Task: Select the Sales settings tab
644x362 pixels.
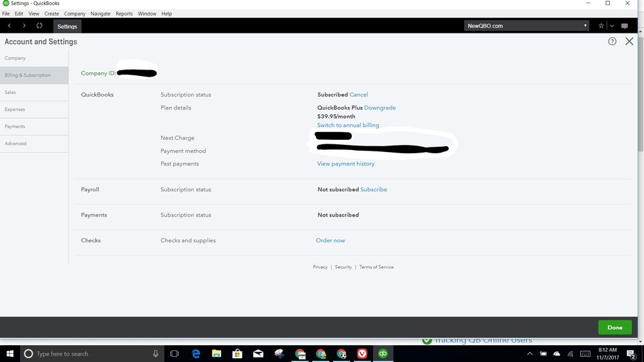Action: (34, 92)
